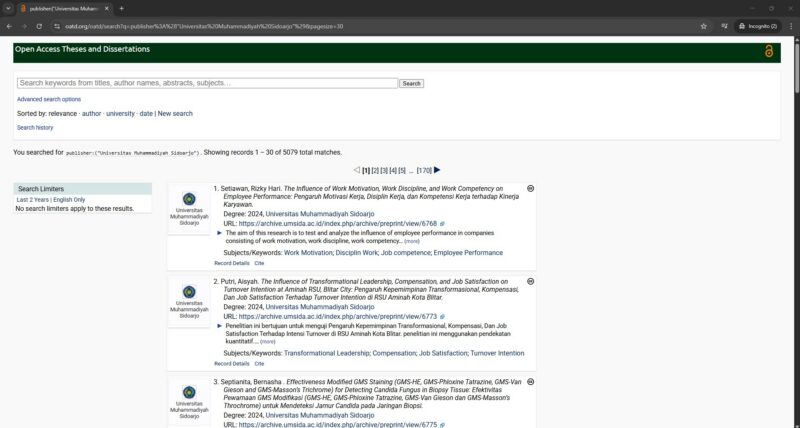Screen dimensions: 800x428
Task: Sort results by date
Action: point(146,113)
